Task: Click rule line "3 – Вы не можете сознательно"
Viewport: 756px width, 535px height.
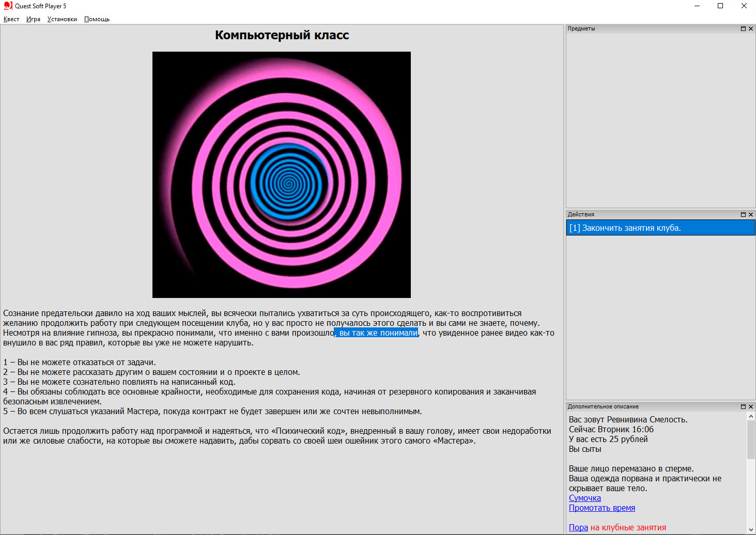Action: point(119,382)
